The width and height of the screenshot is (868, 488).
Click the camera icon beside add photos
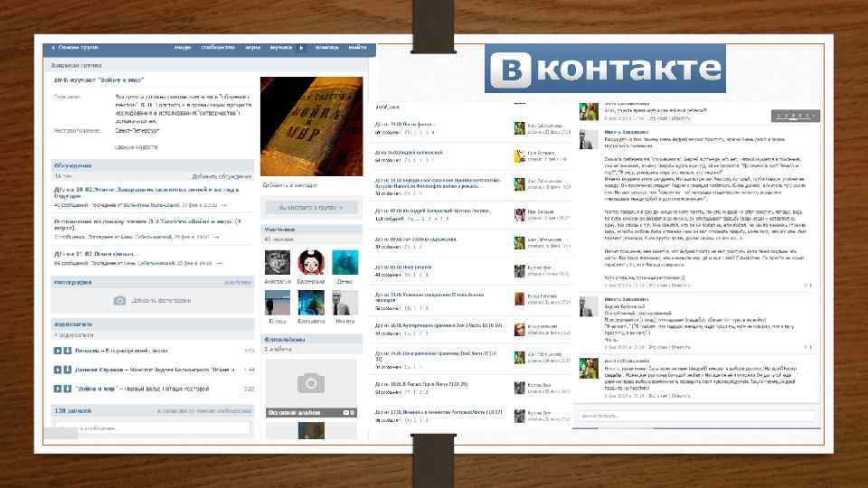[x=119, y=300]
